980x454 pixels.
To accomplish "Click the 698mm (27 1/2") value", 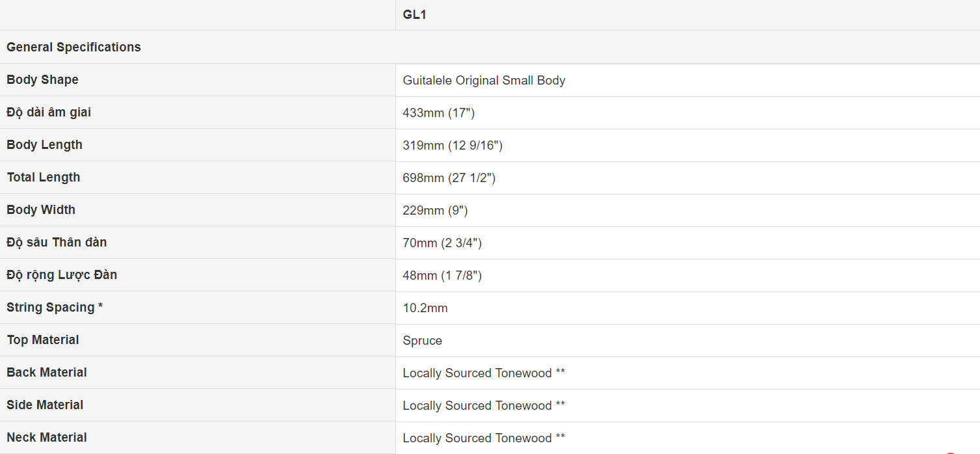I will (449, 178).
